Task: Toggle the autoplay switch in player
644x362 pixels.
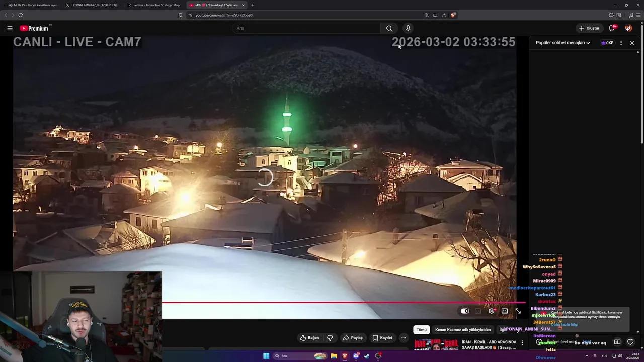Action: click(465, 311)
